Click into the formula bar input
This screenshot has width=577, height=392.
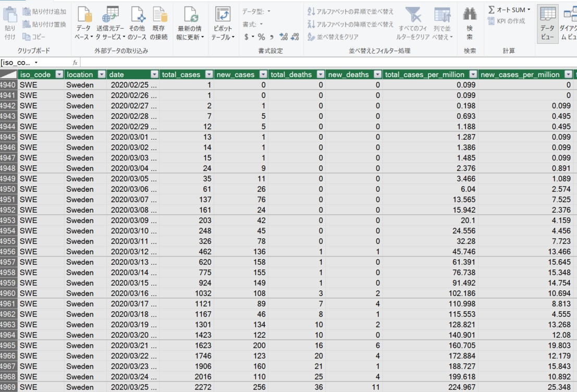(328, 63)
